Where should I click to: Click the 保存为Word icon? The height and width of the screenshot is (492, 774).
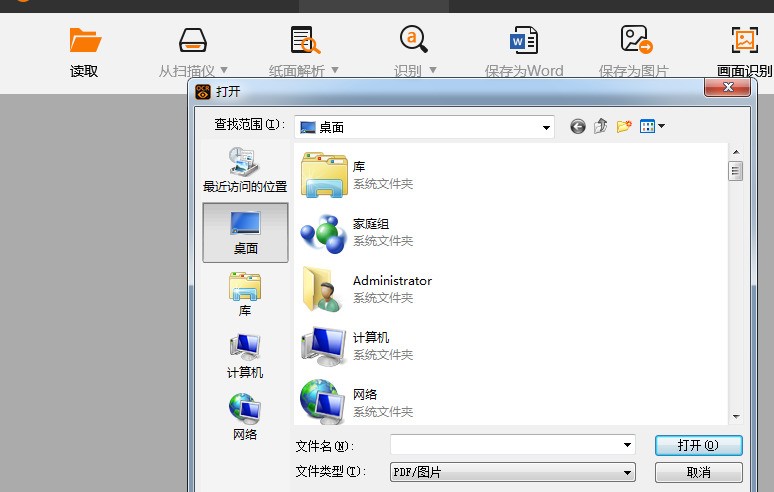[x=524, y=40]
